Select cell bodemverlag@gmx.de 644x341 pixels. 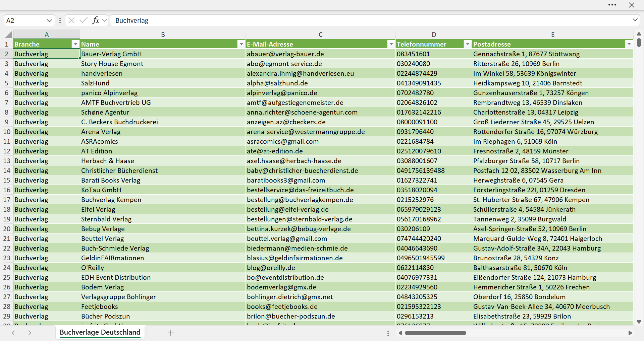(321, 287)
